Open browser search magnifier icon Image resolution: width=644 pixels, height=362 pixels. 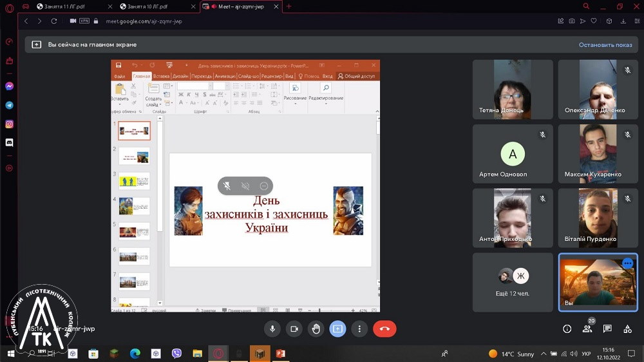point(586,6)
